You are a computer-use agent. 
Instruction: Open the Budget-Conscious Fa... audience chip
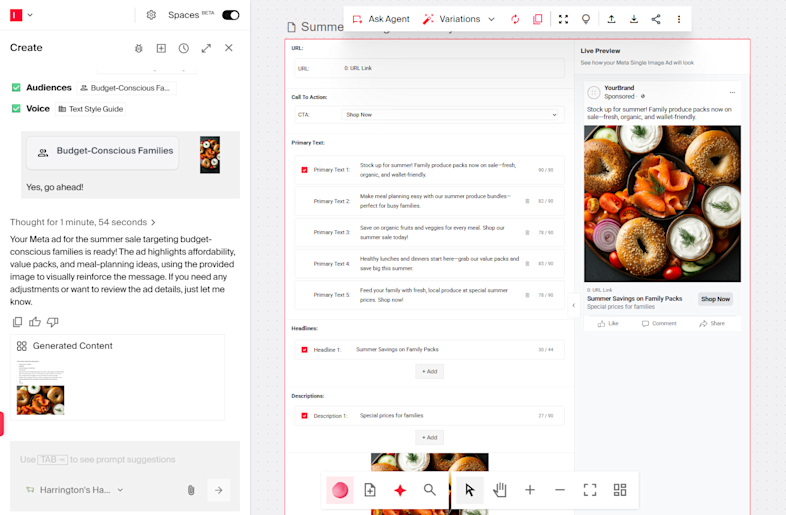(x=126, y=88)
